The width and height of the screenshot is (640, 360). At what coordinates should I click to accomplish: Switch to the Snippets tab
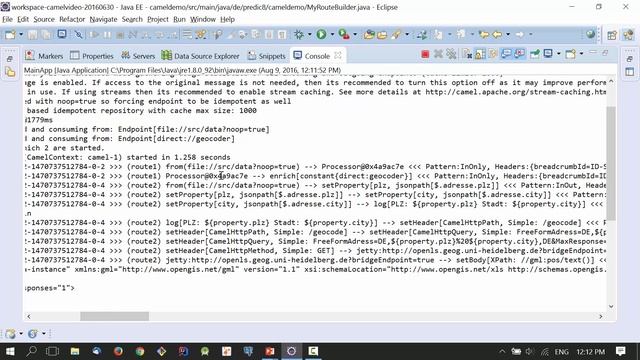tap(267, 56)
